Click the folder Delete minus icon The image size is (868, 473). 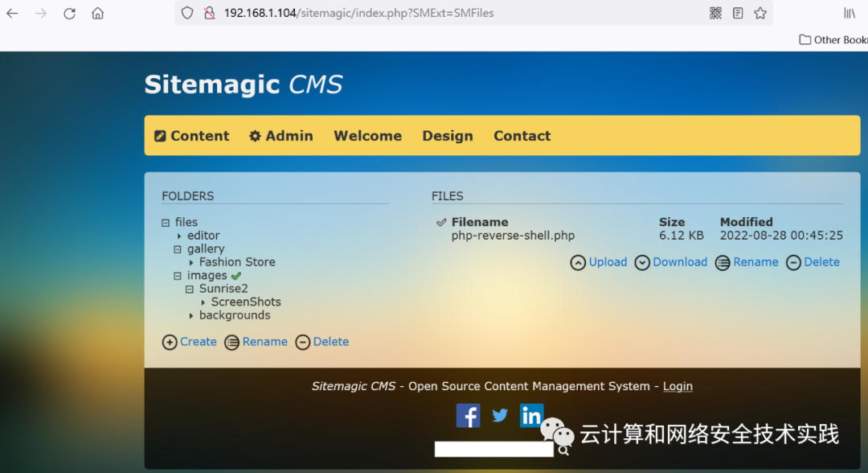303,343
